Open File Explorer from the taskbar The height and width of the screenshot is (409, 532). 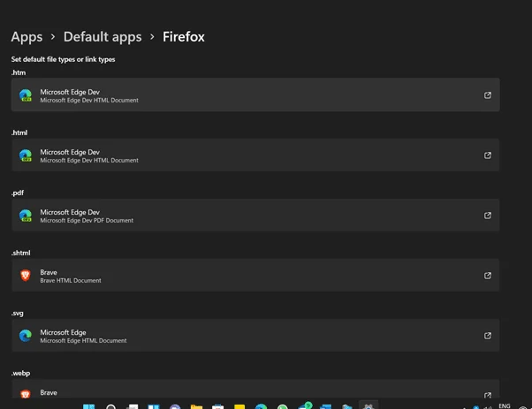(196, 406)
